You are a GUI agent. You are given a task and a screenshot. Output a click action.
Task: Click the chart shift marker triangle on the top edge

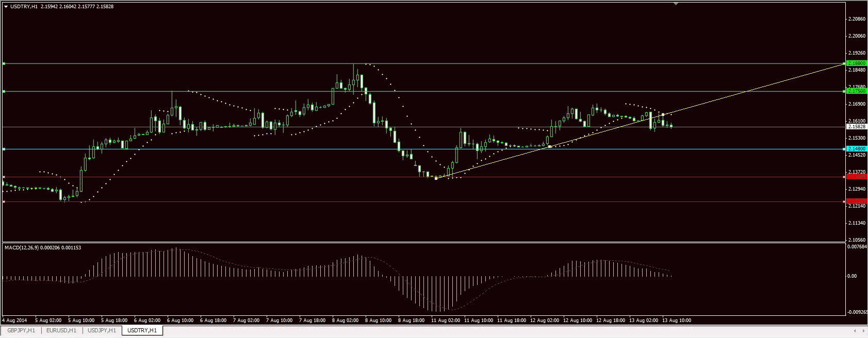click(x=676, y=4)
